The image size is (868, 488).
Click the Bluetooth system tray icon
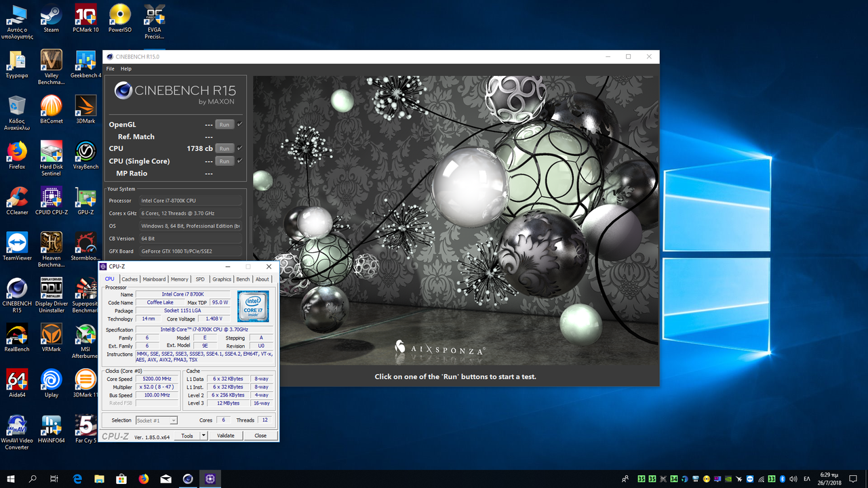(783, 479)
